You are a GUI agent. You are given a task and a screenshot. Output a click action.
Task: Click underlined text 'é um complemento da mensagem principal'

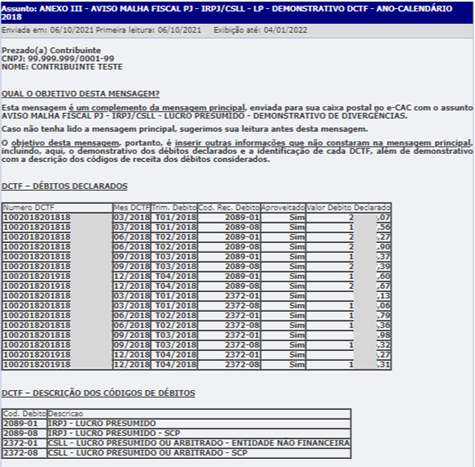click(157, 108)
